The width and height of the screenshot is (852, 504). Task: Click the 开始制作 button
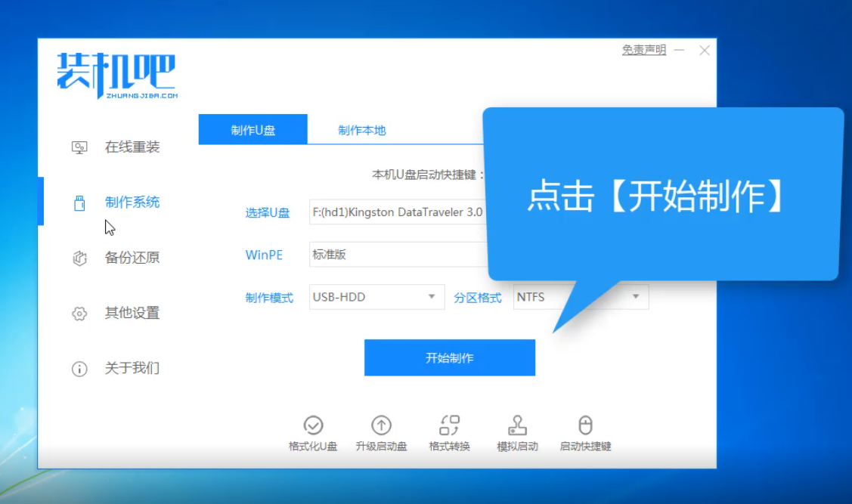[449, 357]
